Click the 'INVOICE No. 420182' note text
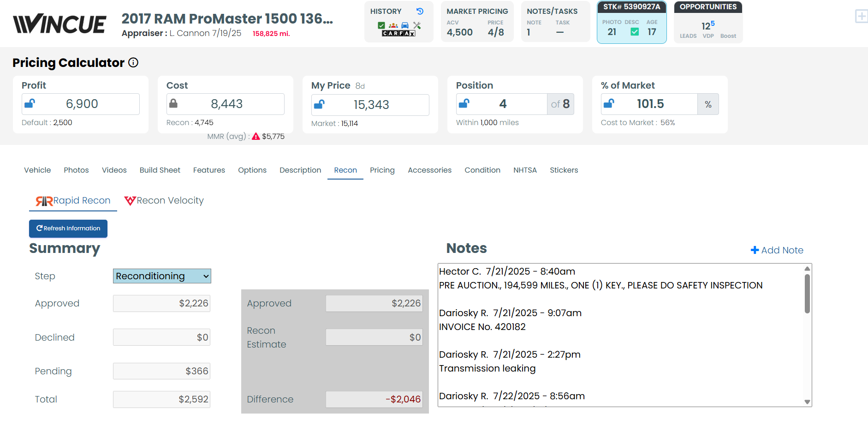868x432 pixels. point(482,327)
